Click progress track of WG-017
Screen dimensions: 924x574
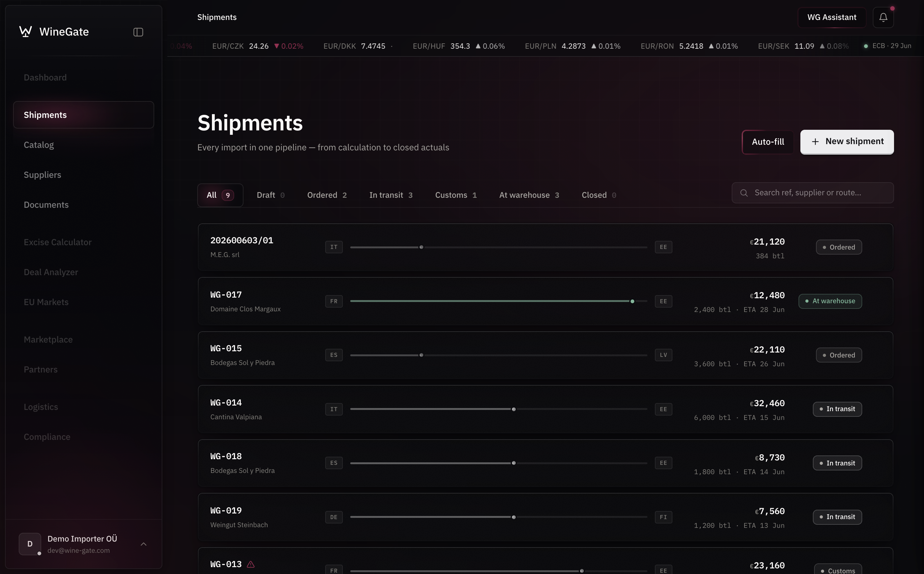[498, 301]
